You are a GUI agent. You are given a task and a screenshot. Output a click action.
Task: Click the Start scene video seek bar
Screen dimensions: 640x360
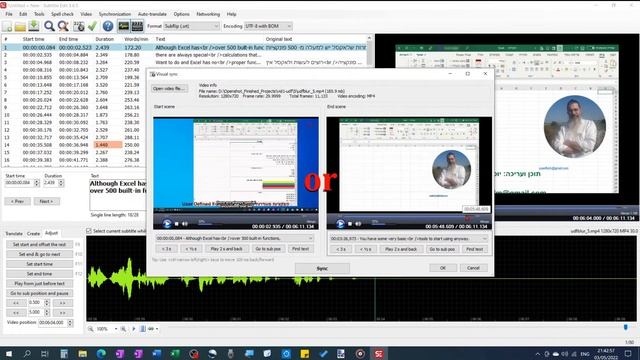(x=236, y=214)
